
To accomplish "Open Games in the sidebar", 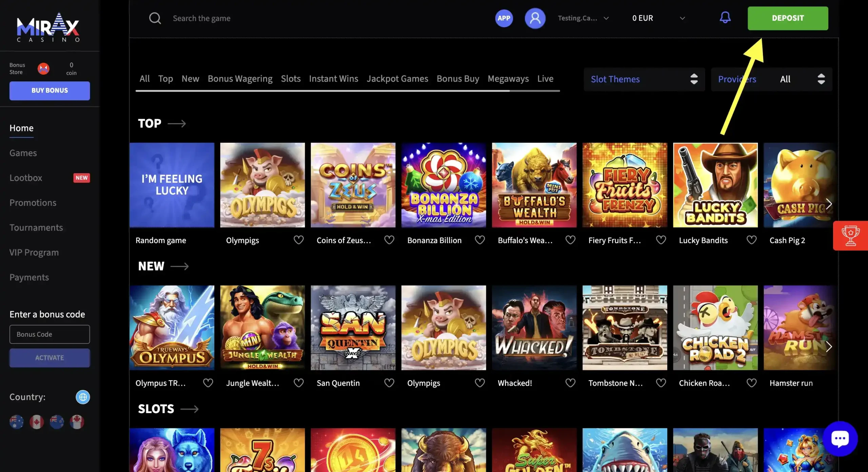I will 23,153.
